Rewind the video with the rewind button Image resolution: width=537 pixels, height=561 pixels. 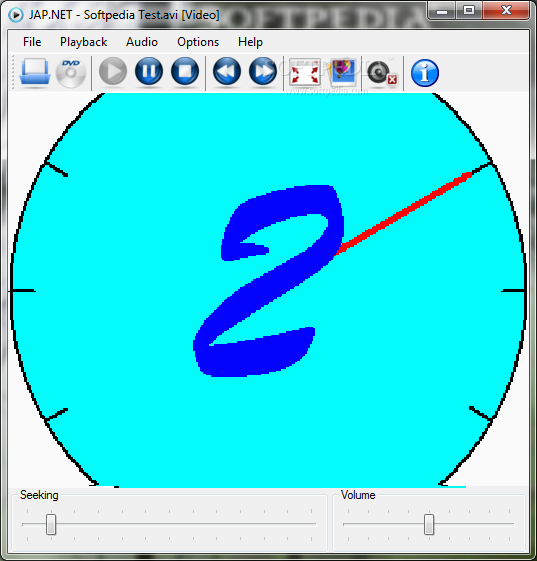coord(227,72)
